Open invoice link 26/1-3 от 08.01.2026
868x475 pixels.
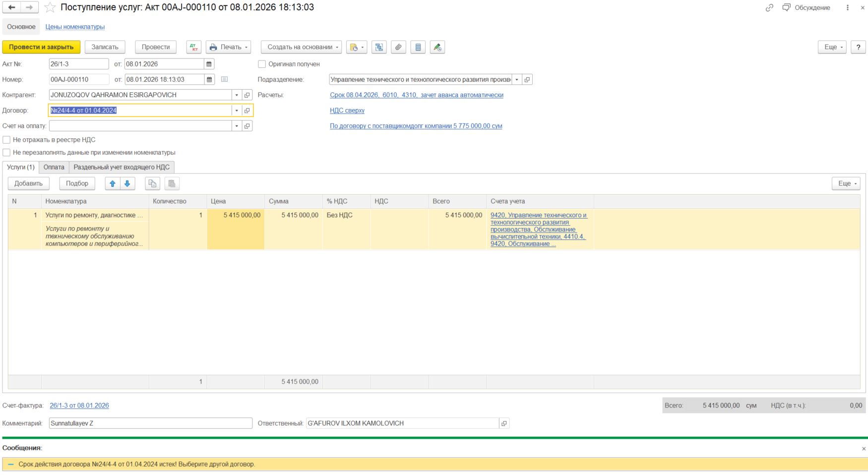point(79,406)
